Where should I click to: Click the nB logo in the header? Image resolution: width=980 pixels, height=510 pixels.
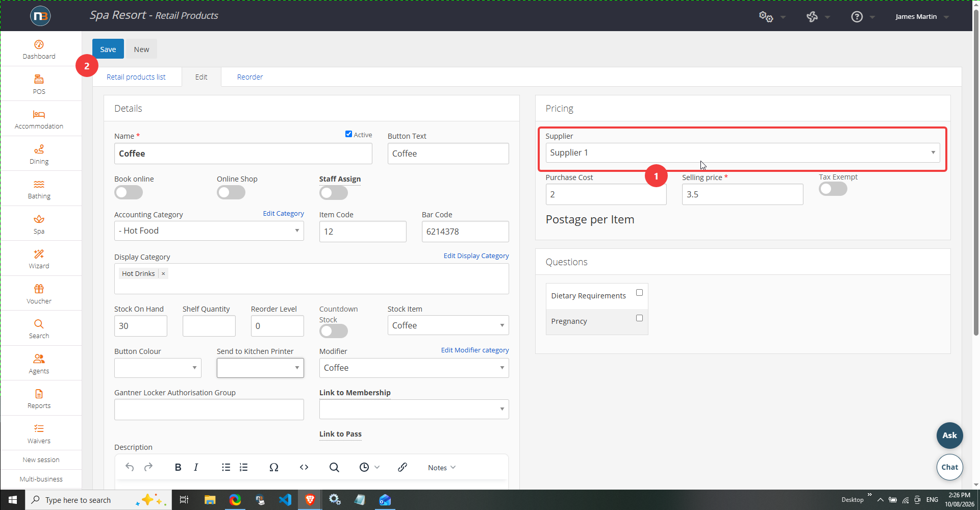click(x=40, y=16)
